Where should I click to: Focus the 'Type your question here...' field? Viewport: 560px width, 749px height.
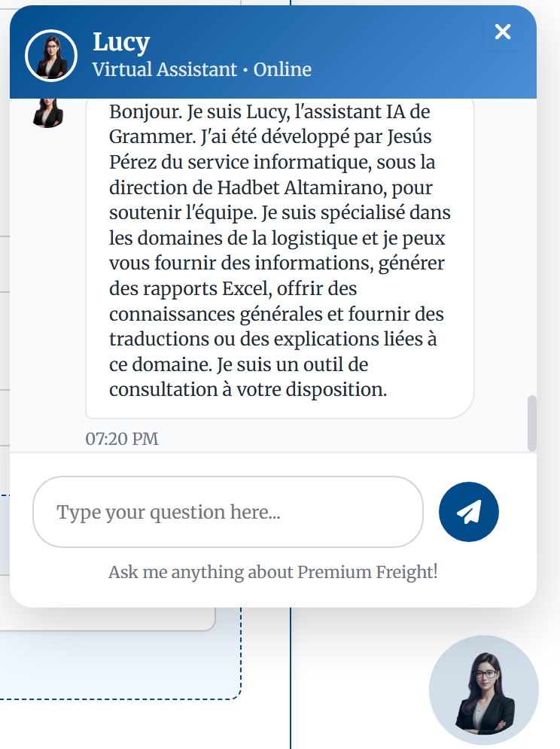(x=227, y=512)
